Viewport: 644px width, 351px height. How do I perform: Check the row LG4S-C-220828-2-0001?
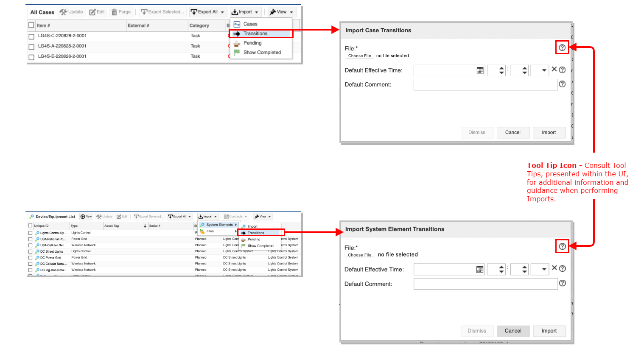pyautogui.click(x=31, y=37)
